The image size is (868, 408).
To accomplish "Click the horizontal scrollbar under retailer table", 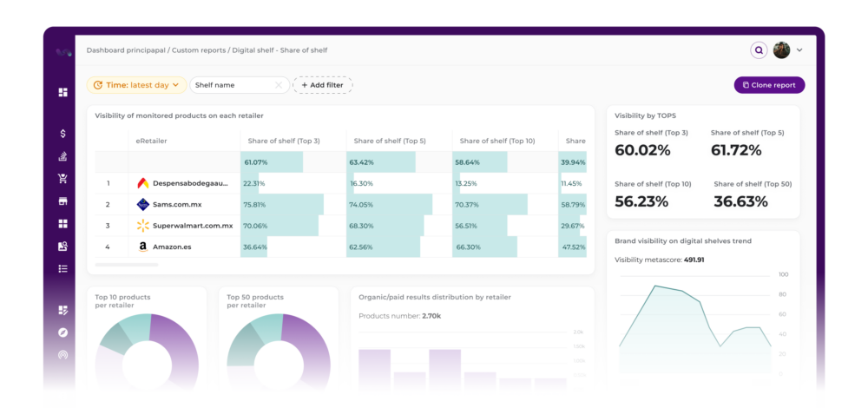I will [x=127, y=264].
